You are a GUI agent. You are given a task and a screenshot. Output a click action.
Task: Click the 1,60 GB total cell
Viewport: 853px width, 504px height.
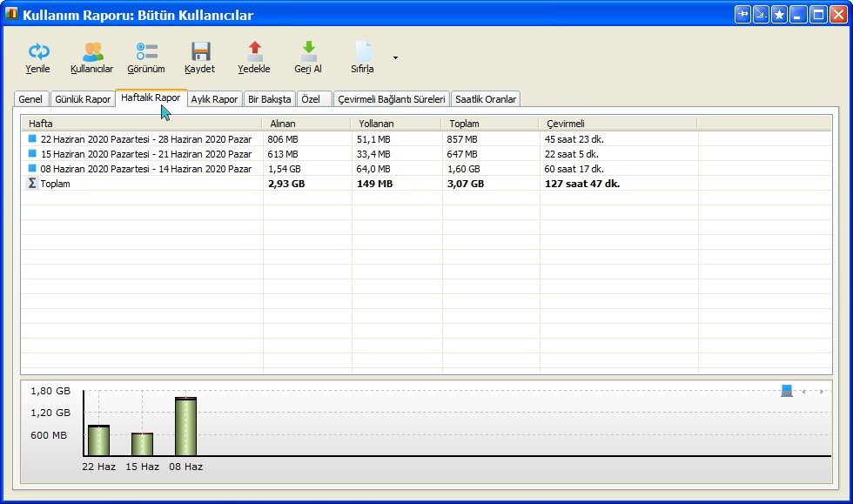[463, 169]
